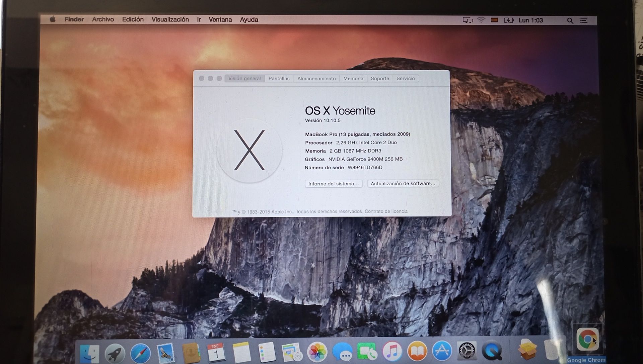
Task: Open Maps icon in the Dock
Action: (292, 352)
